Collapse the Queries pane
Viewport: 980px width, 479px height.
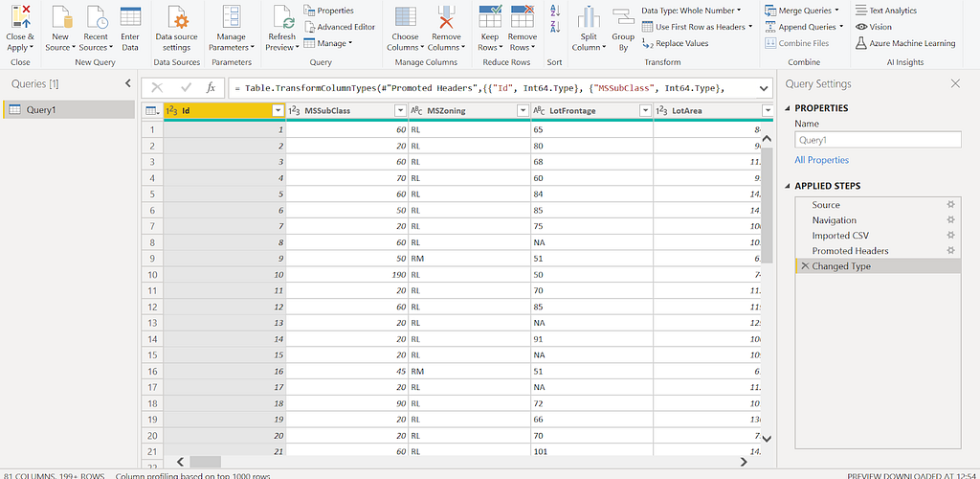(127, 83)
